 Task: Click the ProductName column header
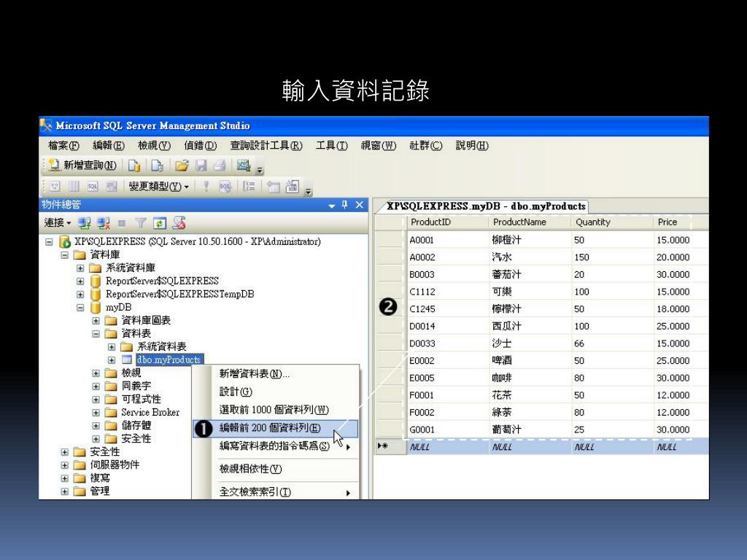(x=531, y=222)
